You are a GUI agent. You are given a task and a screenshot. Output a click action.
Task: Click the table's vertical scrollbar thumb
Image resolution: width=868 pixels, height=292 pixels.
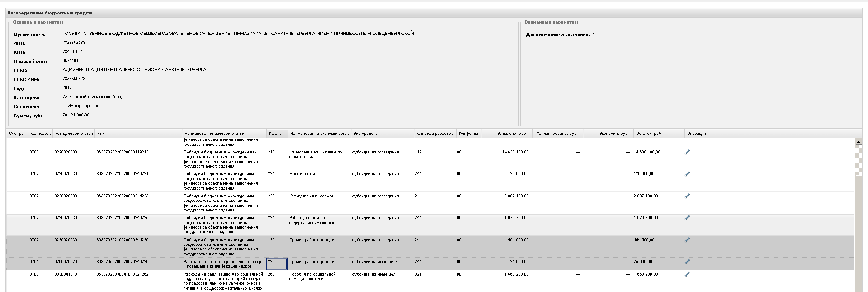(859, 233)
